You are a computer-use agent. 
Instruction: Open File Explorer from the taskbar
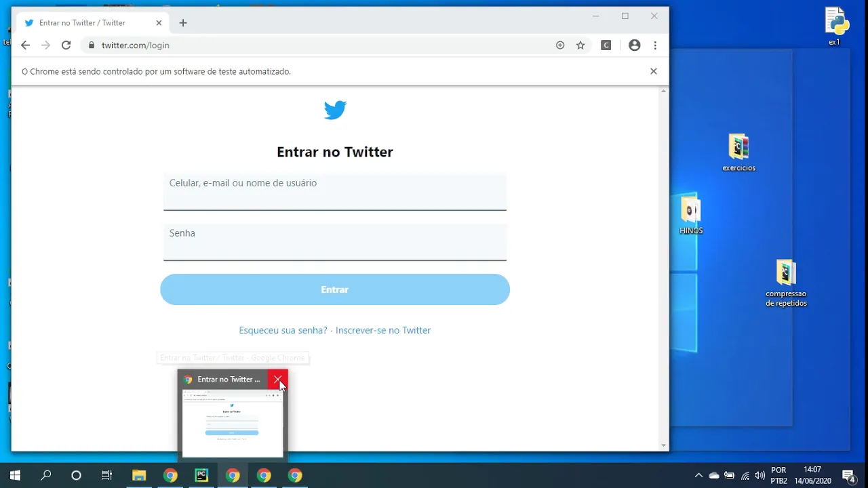(x=139, y=475)
